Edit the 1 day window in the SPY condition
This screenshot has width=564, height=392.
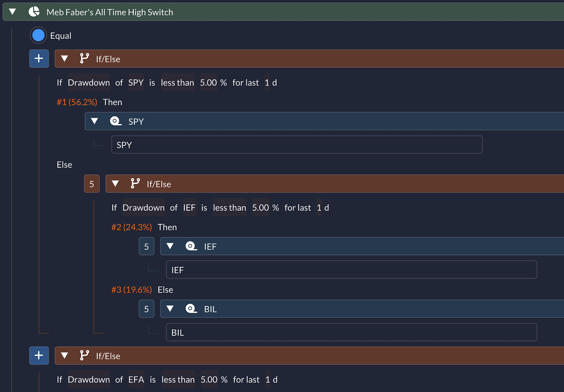[267, 83]
